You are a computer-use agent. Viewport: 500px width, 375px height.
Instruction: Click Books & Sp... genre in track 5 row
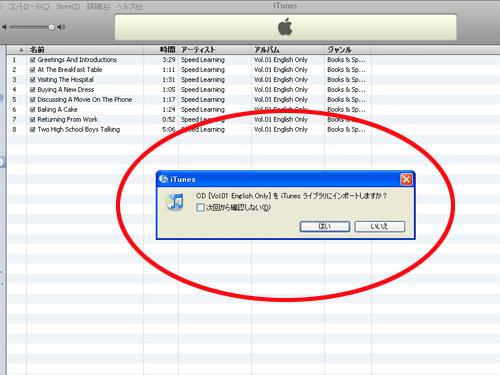[346, 100]
